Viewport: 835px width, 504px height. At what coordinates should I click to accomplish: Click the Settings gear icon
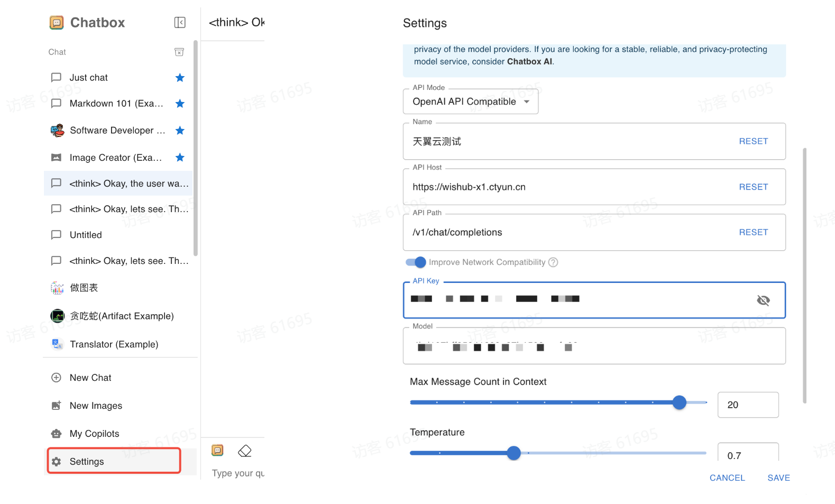(x=56, y=462)
